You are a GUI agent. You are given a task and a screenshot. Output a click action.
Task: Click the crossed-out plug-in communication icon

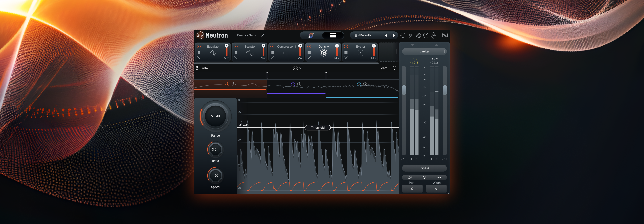point(433,35)
